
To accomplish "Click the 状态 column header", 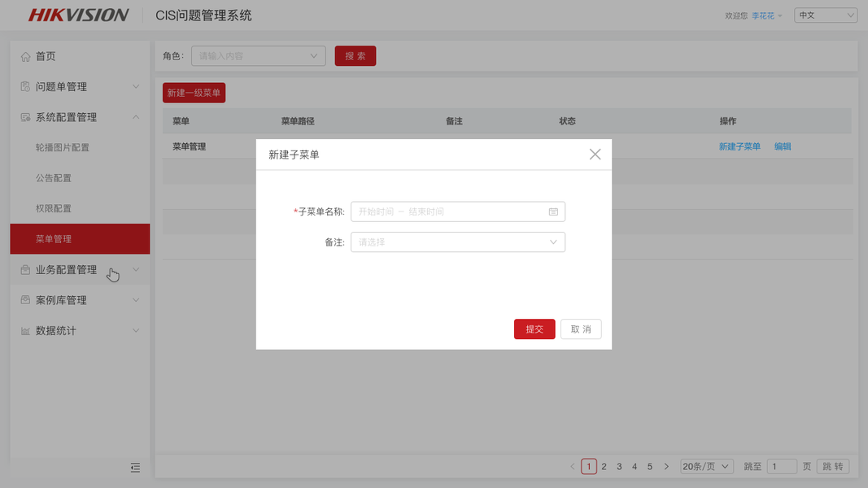I will [x=567, y=121].
